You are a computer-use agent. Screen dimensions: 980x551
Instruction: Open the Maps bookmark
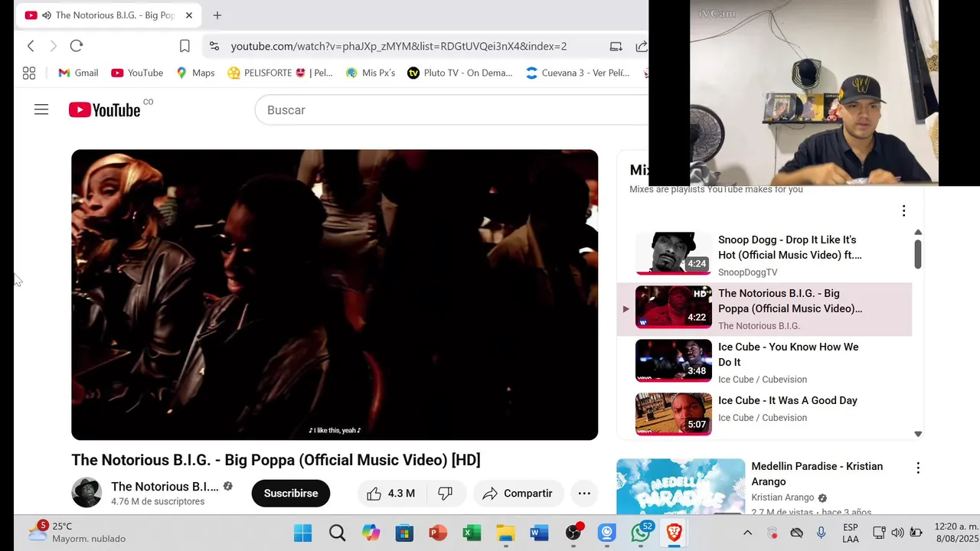[195, 73]
